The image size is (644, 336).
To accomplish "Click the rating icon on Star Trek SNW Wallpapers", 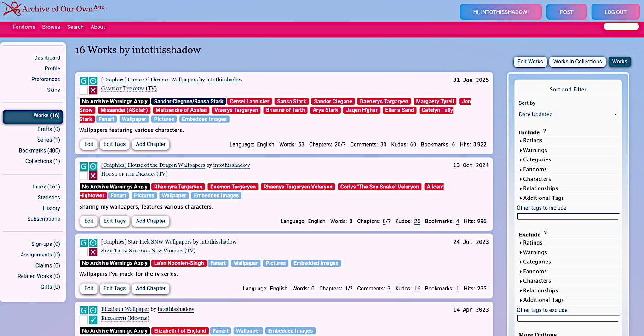I will (x=83, y=243).
